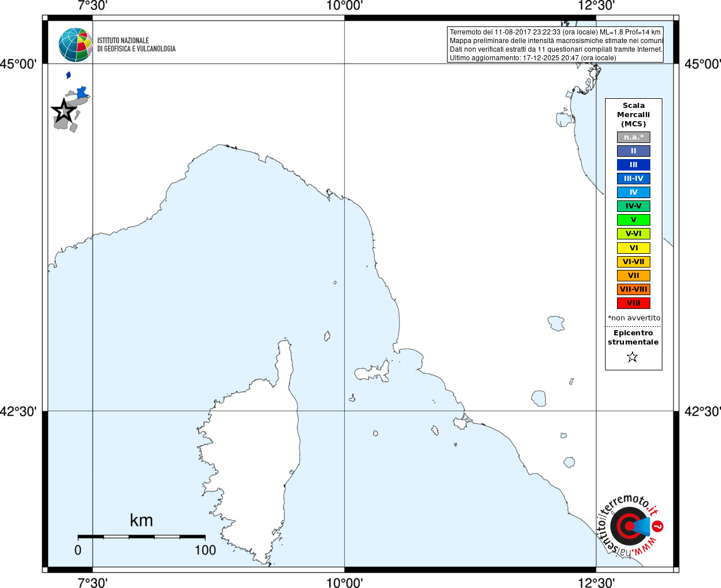The image size is (721, 588).
Task: Select the orange VII legend swatch
Action: click(x=634, y=276)
